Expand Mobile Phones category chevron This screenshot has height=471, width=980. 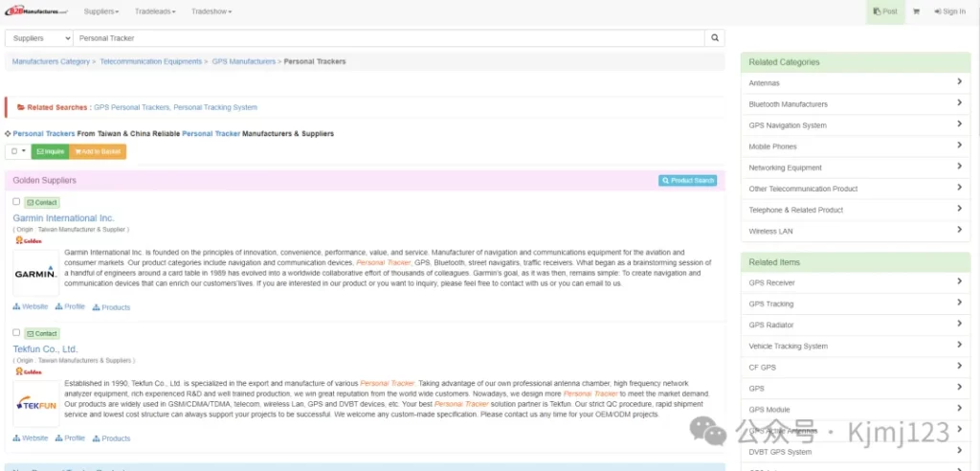point(959,146)
